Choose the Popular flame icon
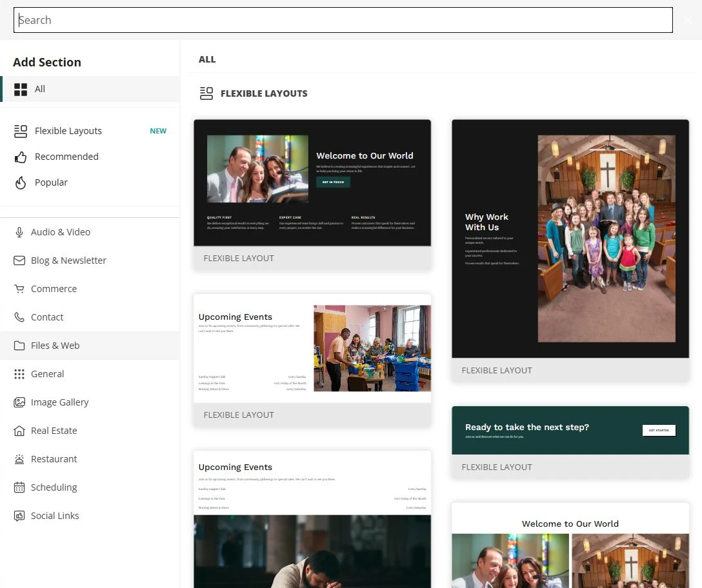This screenshot has width=702, height=588. point(21,182)
